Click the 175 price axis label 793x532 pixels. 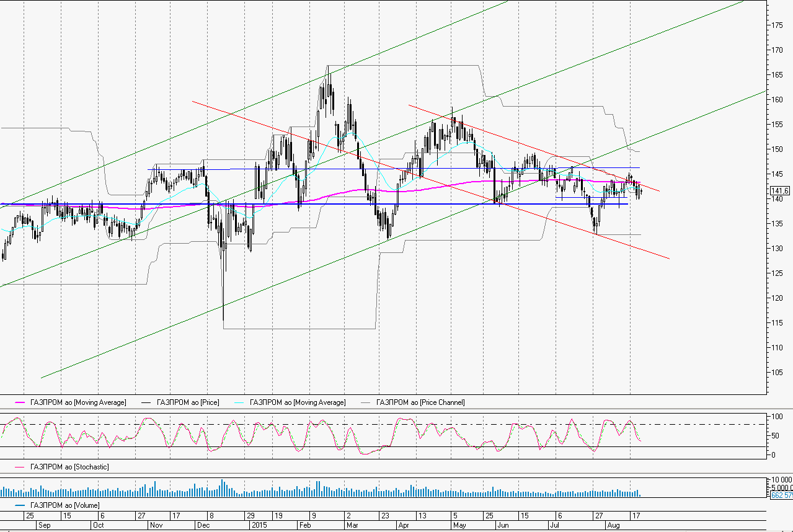(x=776, y=25)
